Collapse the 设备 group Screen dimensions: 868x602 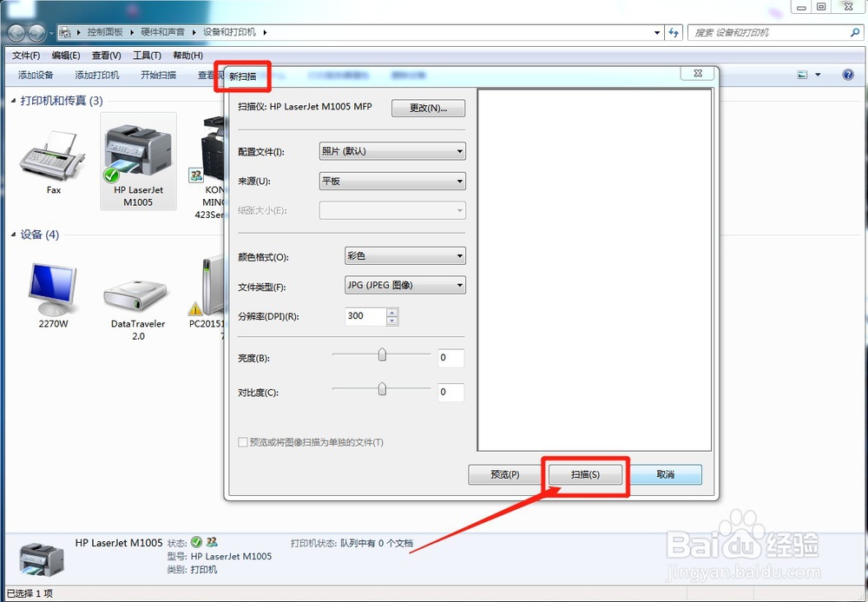click(13, 235)
